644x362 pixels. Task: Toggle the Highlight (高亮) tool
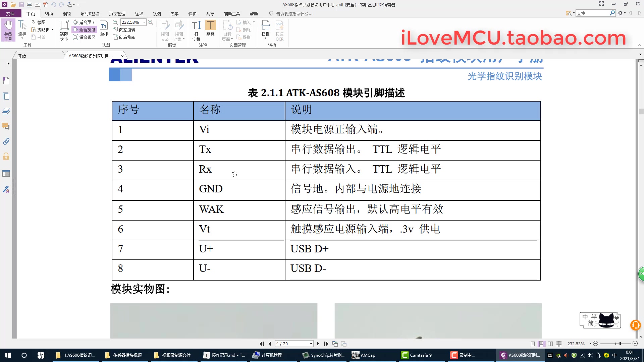[x=210, y=28]
